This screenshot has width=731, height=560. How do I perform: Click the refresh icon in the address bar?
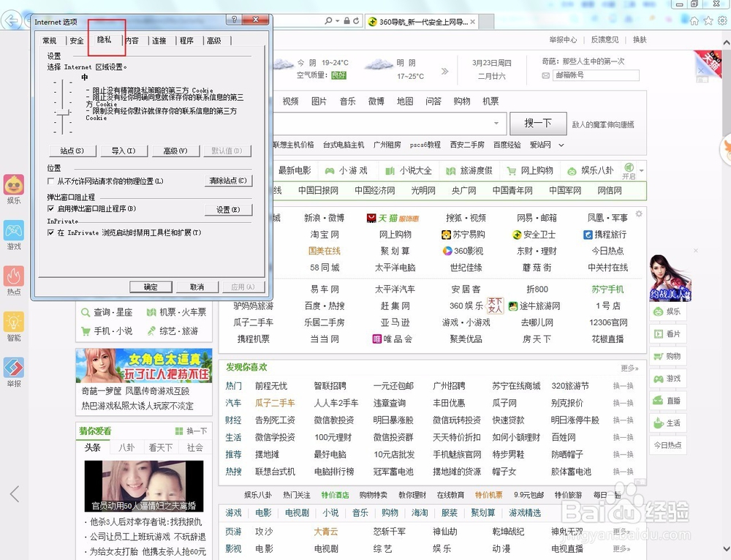[356, 21]
